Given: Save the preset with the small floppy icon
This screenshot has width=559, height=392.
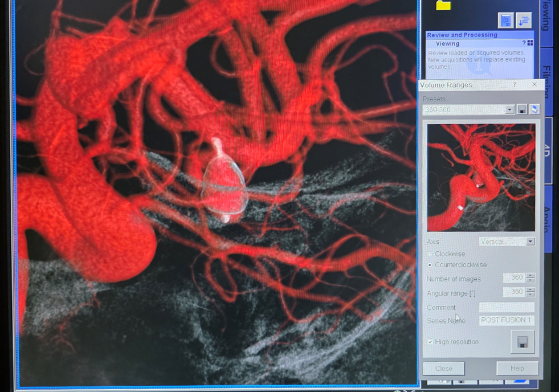Looking at the screenshot, I should point(522,109).
